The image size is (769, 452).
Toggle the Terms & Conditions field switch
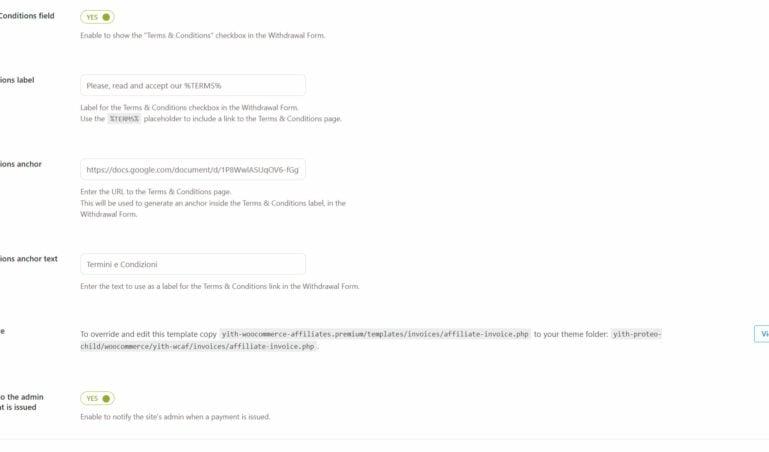[x=97, y=17]
